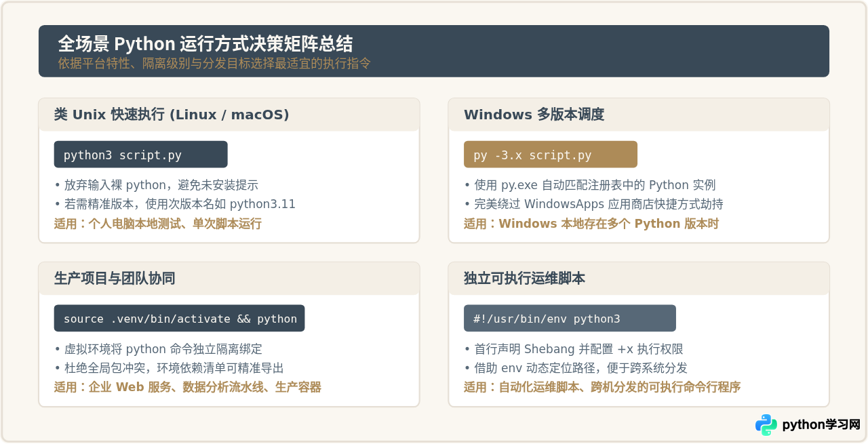Click '适用：Windows 本地存在多个 Python 版本时'
This screenshot has height=444, width=868.
click(x=591, y=224)
